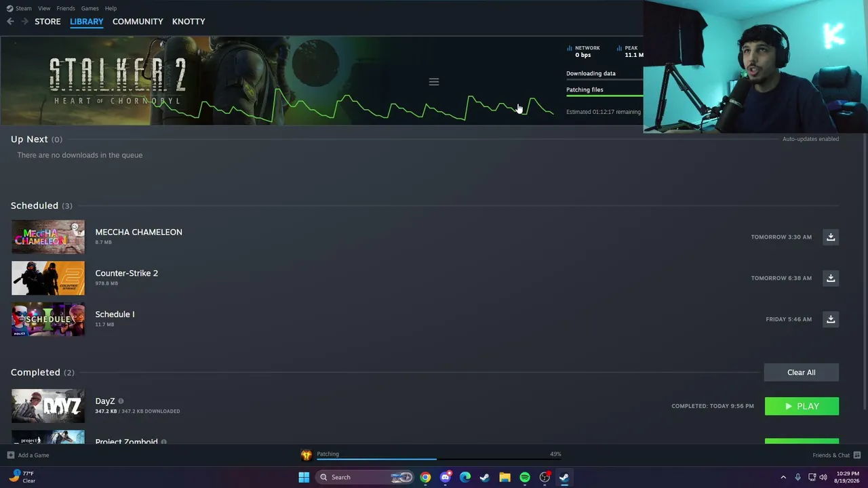This screenshot has height=488, width=868.
Task: Open the Friends menu
Action: 66,8
